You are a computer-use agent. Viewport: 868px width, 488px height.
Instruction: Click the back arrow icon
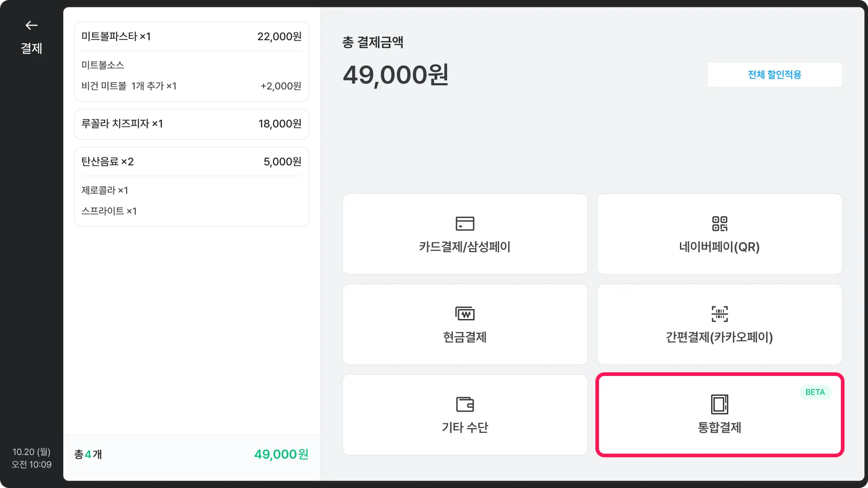tap(31, 25)
